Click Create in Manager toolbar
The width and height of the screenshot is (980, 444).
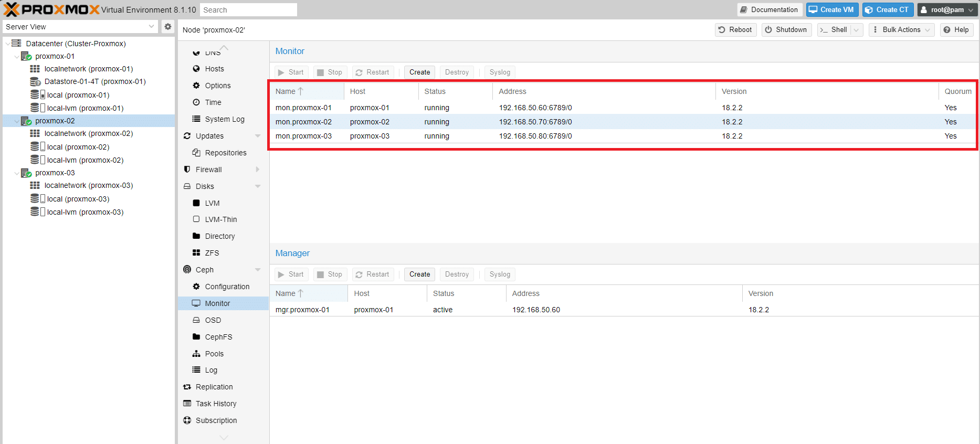pos(419,274)
